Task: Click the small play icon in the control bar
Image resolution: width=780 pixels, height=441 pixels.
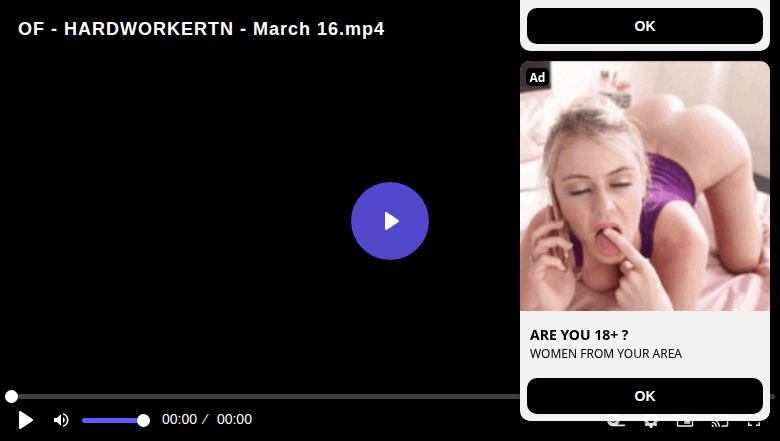Action: (25, 420)
